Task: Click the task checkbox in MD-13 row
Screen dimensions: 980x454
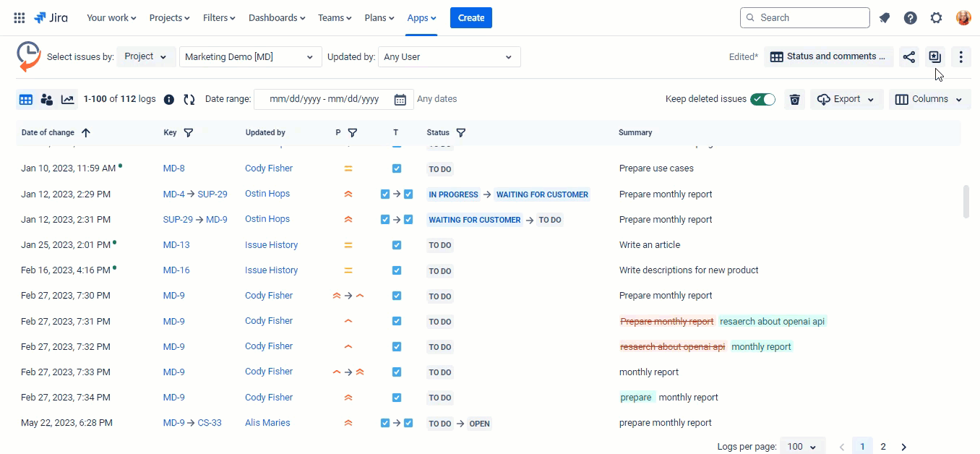Action: (396, 245)
